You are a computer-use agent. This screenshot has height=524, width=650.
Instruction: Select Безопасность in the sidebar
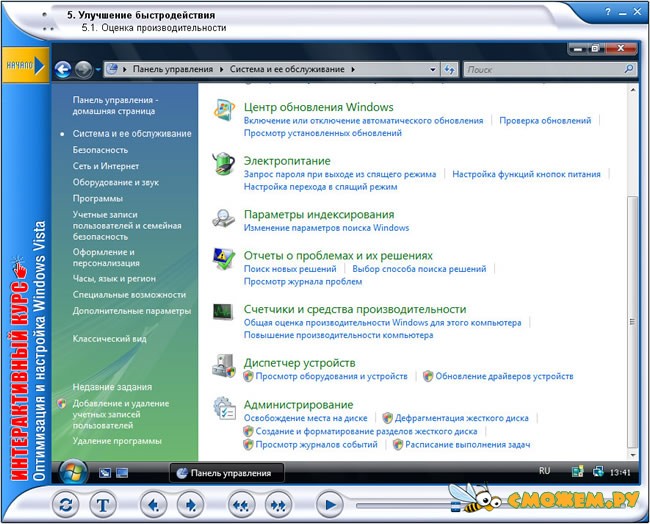click(x=100, y=150)
